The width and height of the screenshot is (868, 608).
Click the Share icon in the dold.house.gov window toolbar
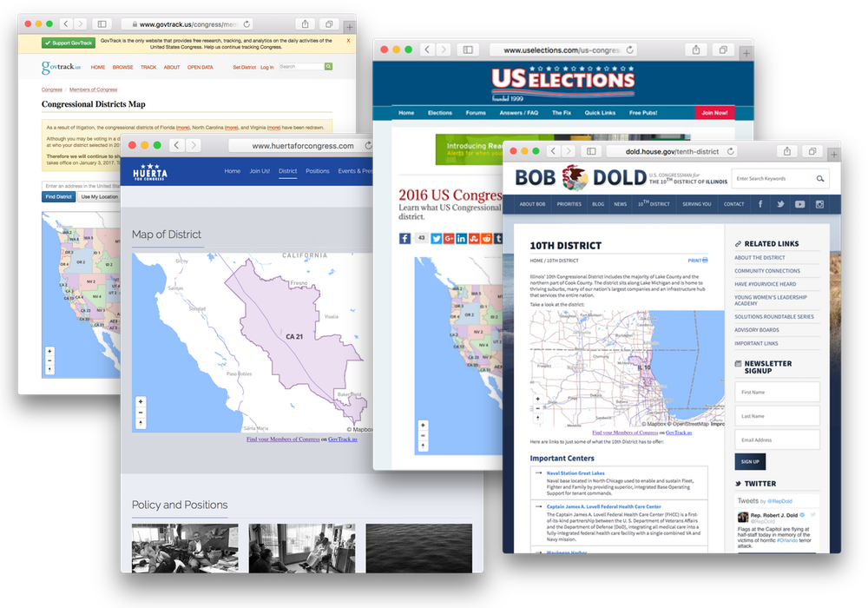(787, 151)
